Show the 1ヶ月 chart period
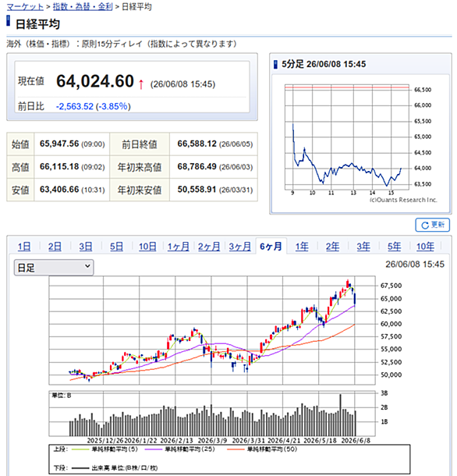The width and height of the screenshot is (457, 476). point(179,247)
